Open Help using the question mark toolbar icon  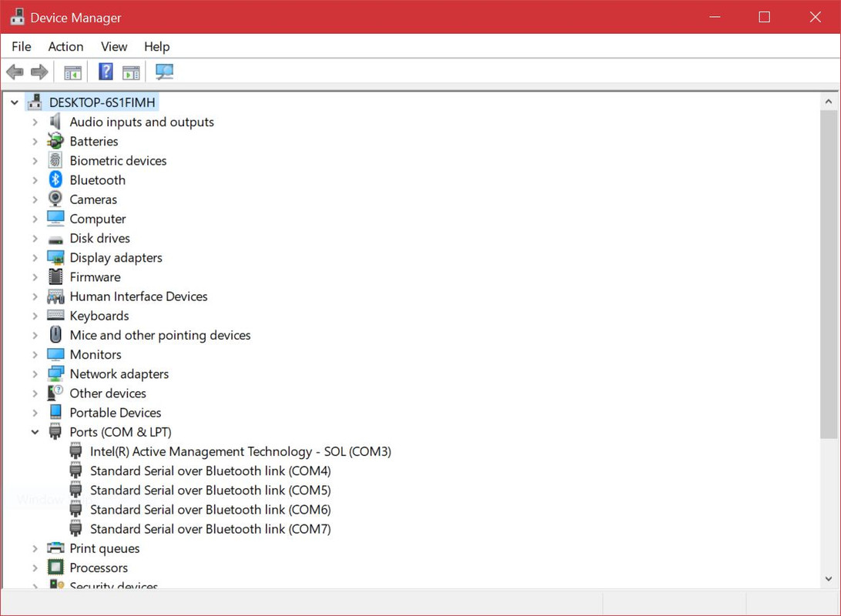(105, 71)
